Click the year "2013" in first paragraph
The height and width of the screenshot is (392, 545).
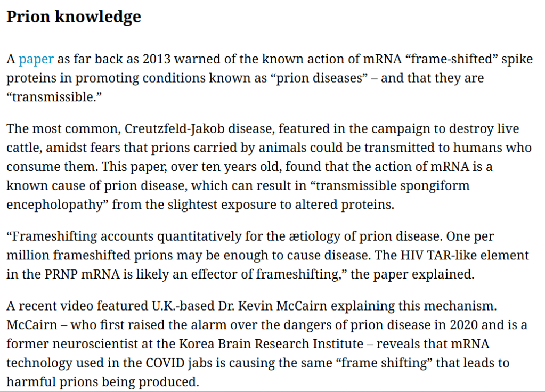(158, 59)
